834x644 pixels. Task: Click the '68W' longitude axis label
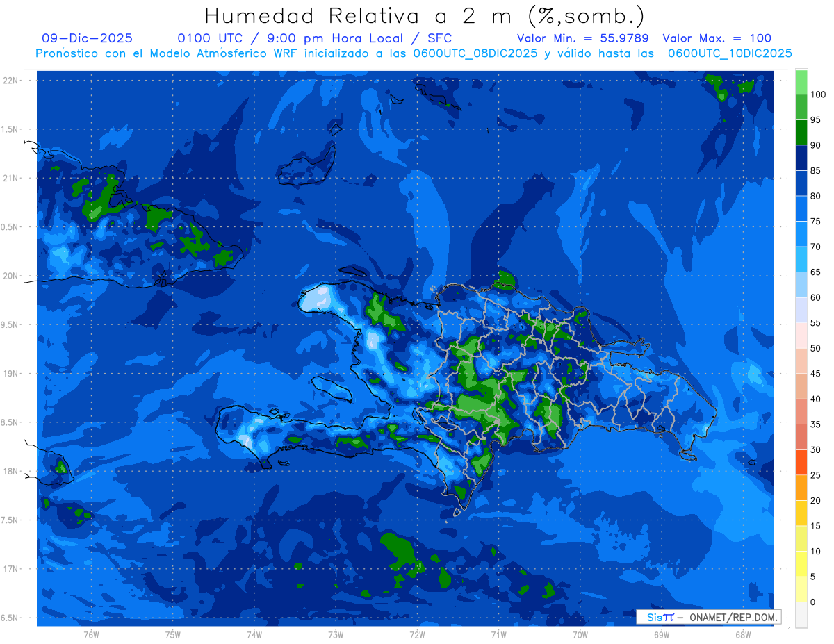point(743,635)
